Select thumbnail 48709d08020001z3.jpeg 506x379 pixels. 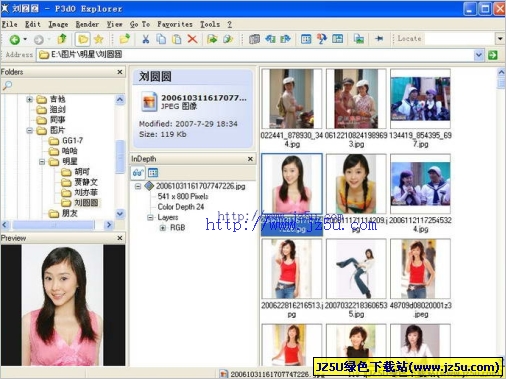click(x=420, y=269)
